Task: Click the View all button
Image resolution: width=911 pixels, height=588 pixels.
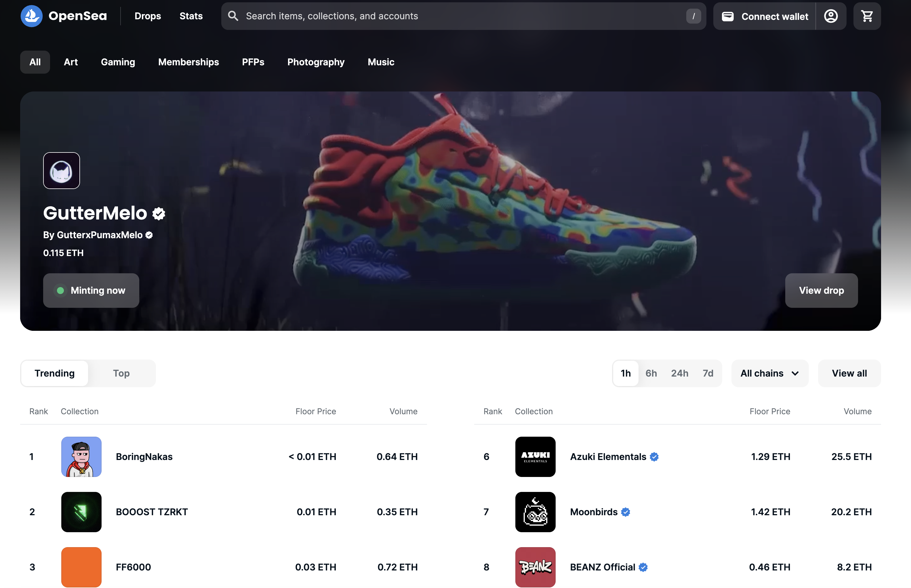Action: pyautogui.click(x=849, y=373)
